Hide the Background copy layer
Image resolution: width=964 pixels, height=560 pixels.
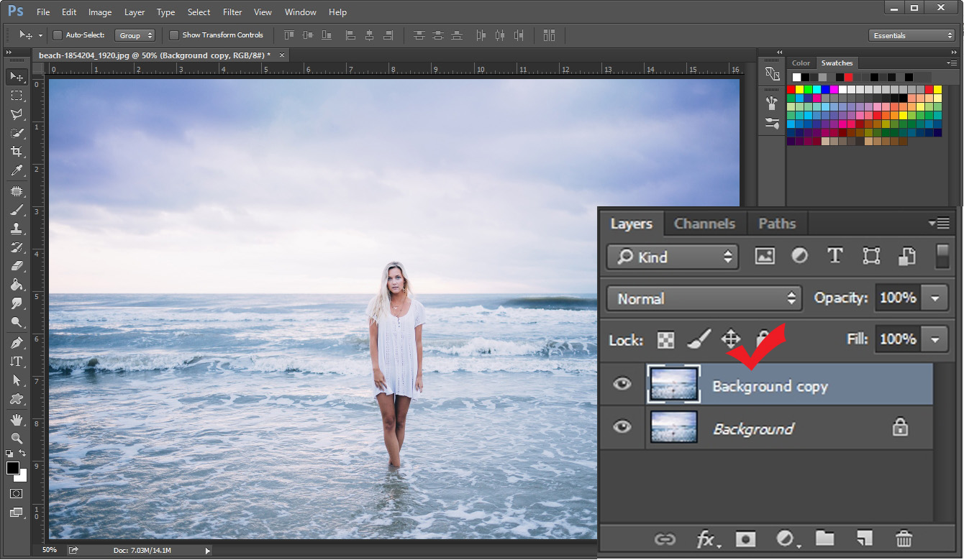[x=622, y=384]
